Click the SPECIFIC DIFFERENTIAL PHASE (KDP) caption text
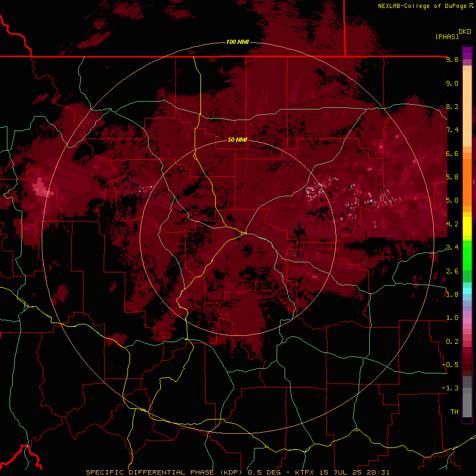 164,472
